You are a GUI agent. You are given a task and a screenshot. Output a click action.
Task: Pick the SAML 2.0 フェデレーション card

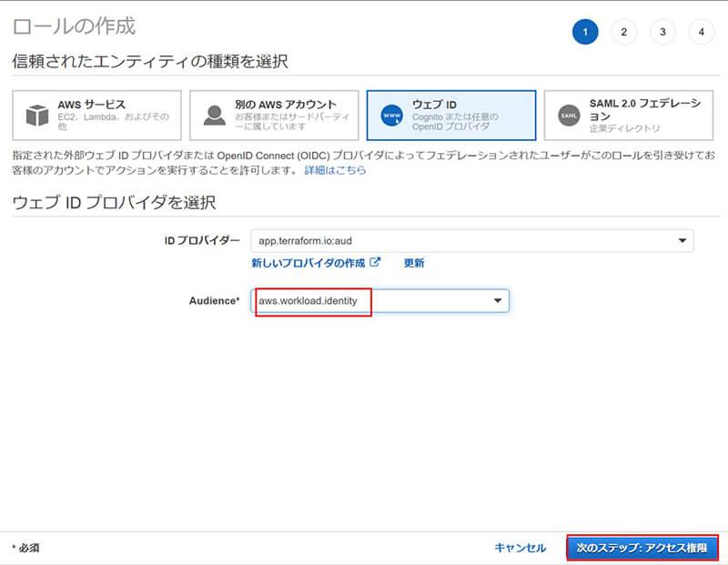click(x=629, y=116)
